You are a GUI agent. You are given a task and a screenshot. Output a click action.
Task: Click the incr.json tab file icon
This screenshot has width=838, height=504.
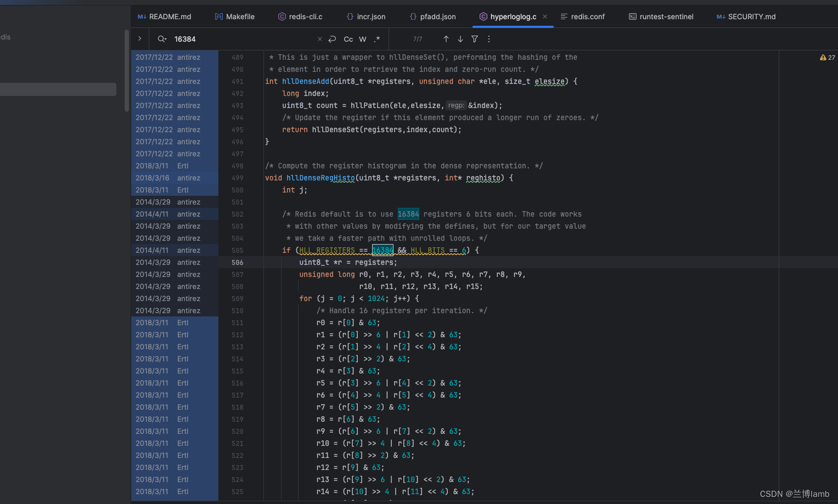coord(350,16)
